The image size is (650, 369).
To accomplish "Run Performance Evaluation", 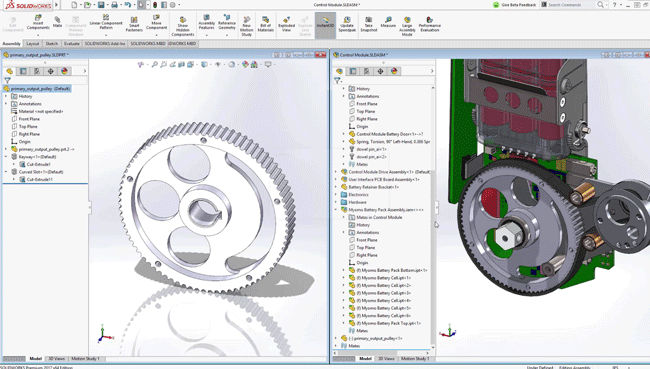I will pos(429,24).
